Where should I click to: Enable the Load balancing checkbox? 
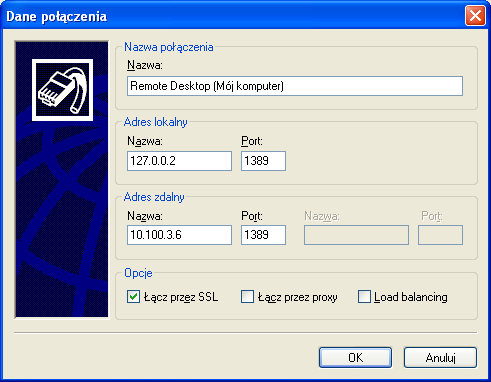(x=364, y=297)
